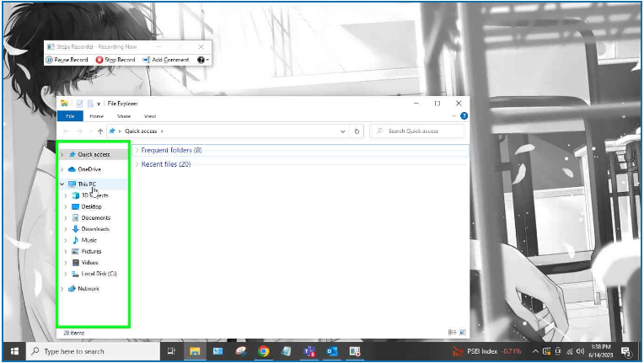Click the Forward navigation arrow
The height and width of the screenshot is (363, 644).
pos(80,131)
